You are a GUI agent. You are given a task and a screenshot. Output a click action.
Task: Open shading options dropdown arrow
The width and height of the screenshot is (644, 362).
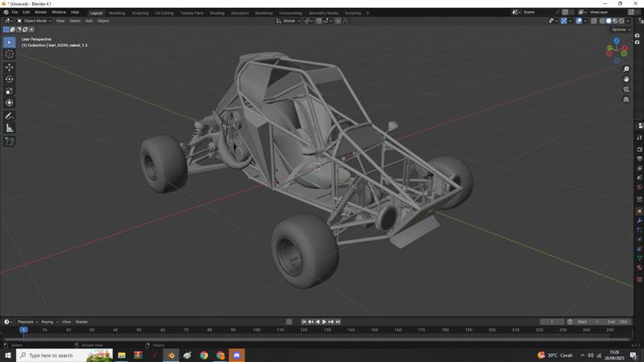628,21
